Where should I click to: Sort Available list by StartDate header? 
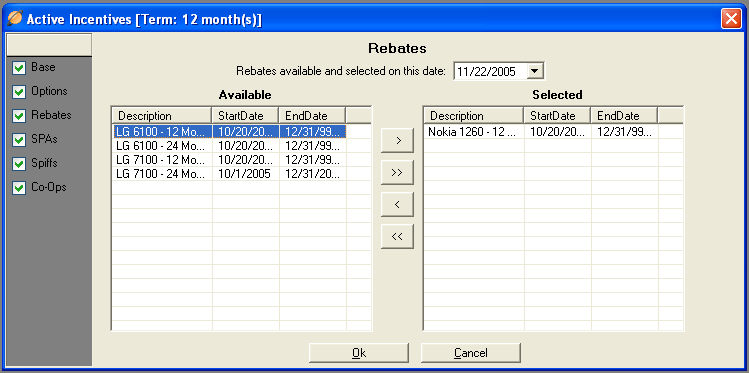pyautogui.click(x=246, y=116)
